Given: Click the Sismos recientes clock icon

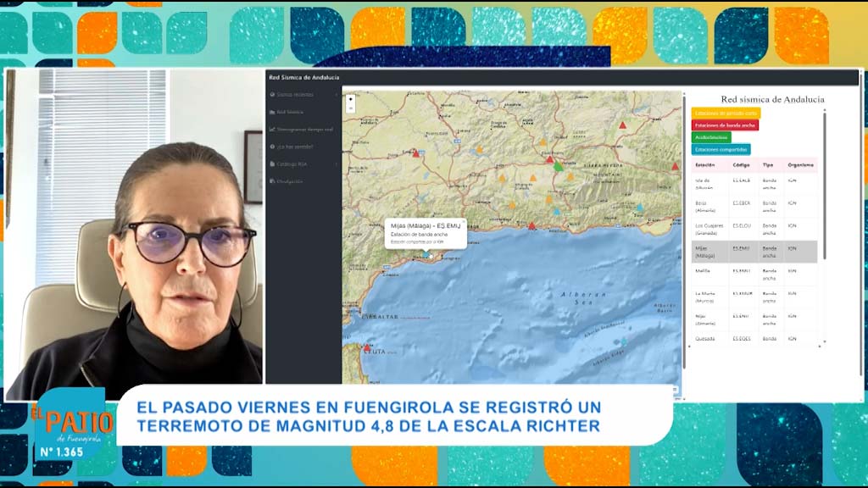Looking at the screenshot, I should [x=272, y=93].
